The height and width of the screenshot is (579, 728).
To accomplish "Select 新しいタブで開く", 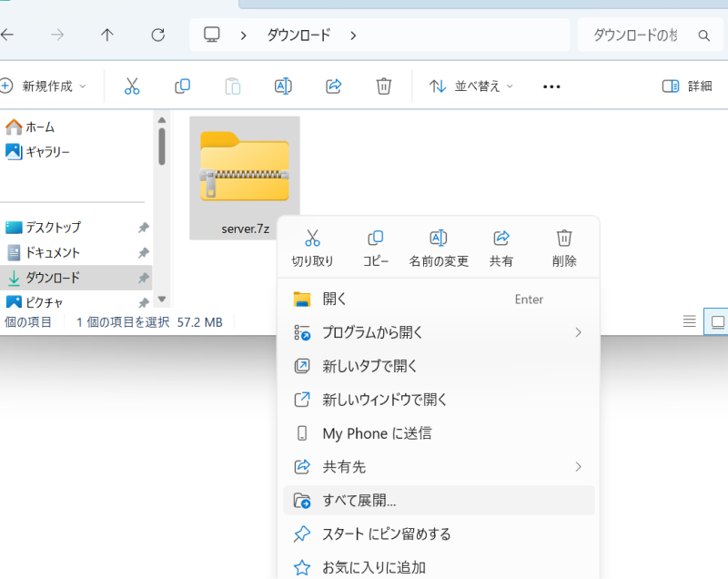I will pos(439,366).
